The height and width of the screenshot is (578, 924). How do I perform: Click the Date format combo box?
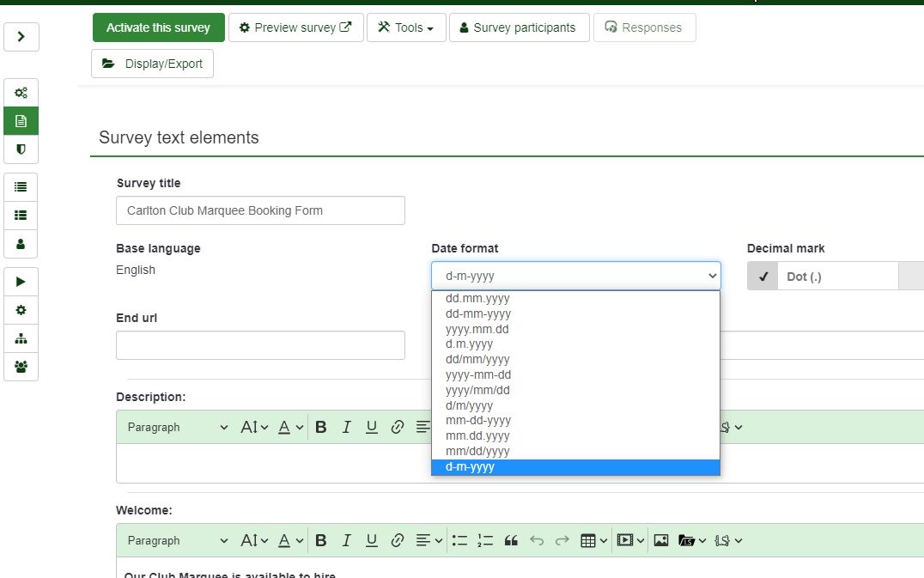(575, 276)
